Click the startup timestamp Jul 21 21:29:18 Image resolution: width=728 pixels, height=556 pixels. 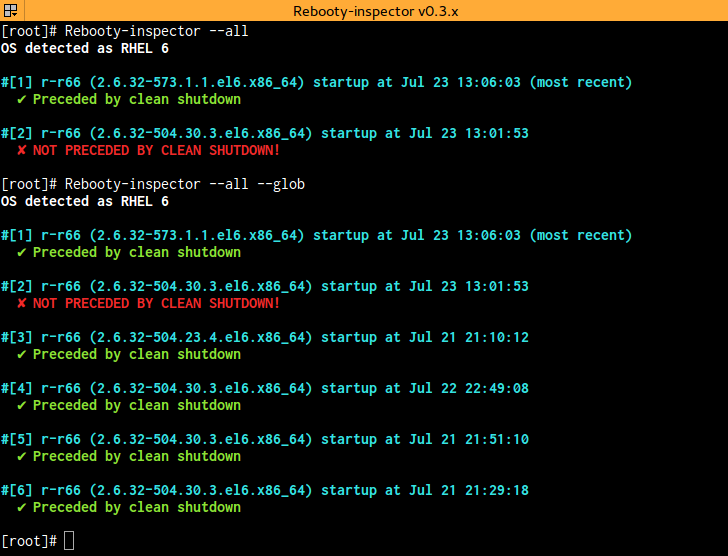point(469,491)
